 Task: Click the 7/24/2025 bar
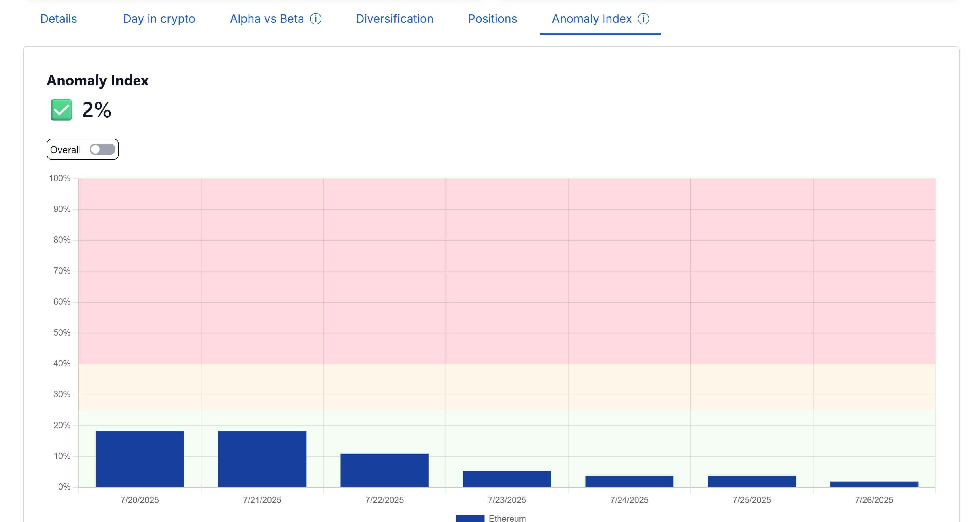tap(629, 481)
